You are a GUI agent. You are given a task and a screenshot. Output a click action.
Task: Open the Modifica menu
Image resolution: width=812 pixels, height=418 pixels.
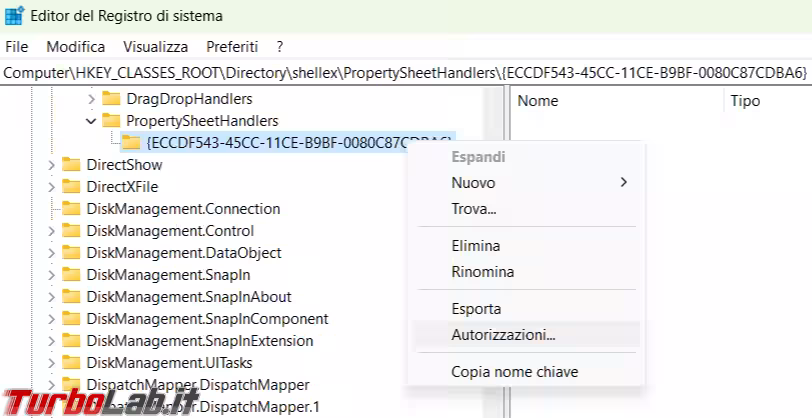[76, 47]
